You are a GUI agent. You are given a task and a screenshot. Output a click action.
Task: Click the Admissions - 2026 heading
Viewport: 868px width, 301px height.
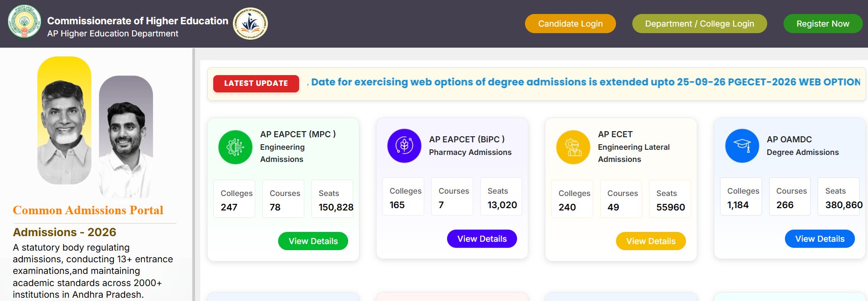tap(64, 232)
